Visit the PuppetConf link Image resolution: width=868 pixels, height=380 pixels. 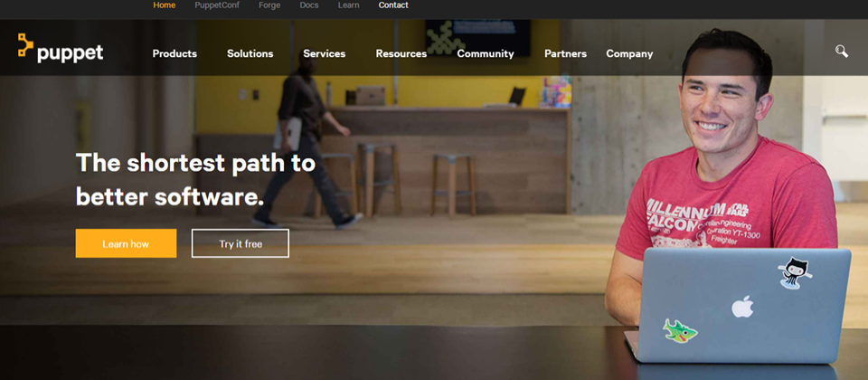click(217, 5)
